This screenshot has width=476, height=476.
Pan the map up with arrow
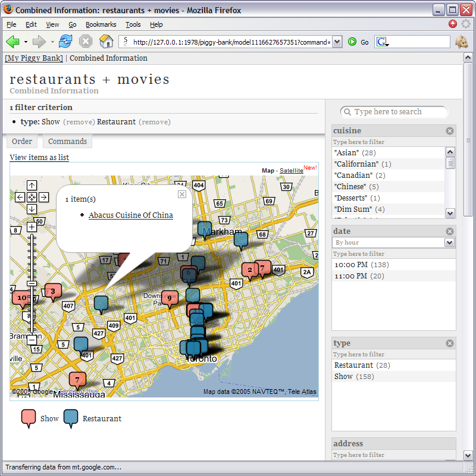(x=32, y=186)
